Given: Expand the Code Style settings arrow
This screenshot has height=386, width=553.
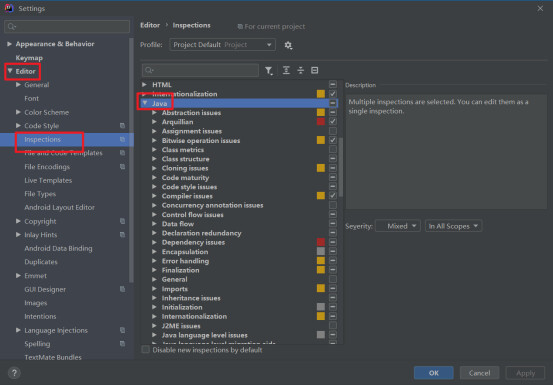Looking at the screenshot, I should (x=18, y=125).
